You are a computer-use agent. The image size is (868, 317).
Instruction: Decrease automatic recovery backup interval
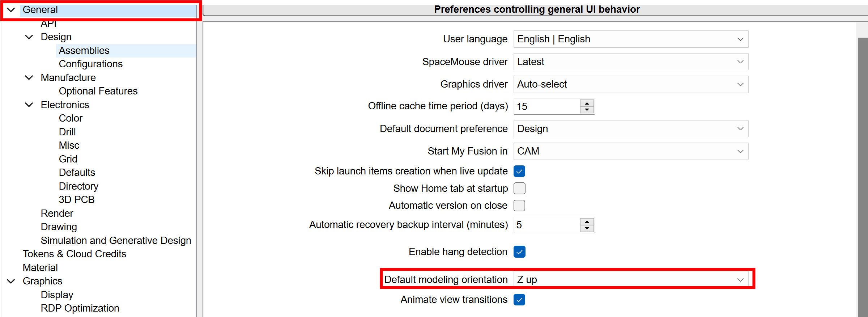(x=587, y=228)
